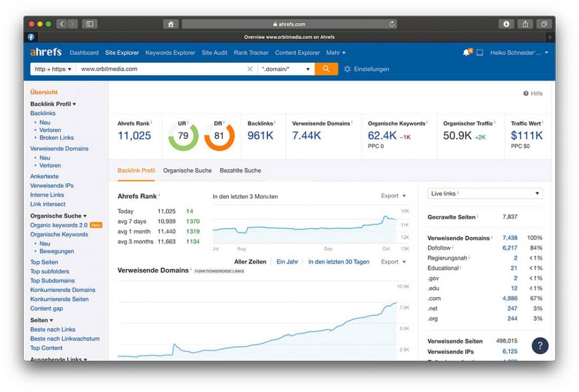The width and height of the screenshot is (579, 392).
Task: Click the Einstellungen gear icon
Action: [347, 69]
